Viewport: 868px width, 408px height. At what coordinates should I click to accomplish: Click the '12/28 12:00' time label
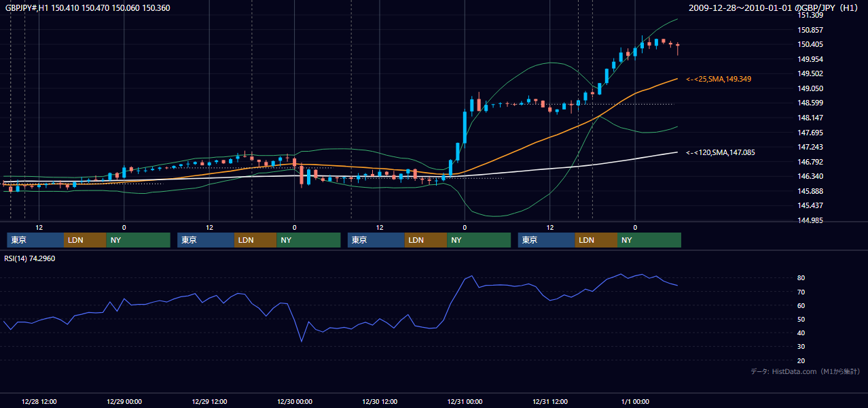[x=39, y=401]
